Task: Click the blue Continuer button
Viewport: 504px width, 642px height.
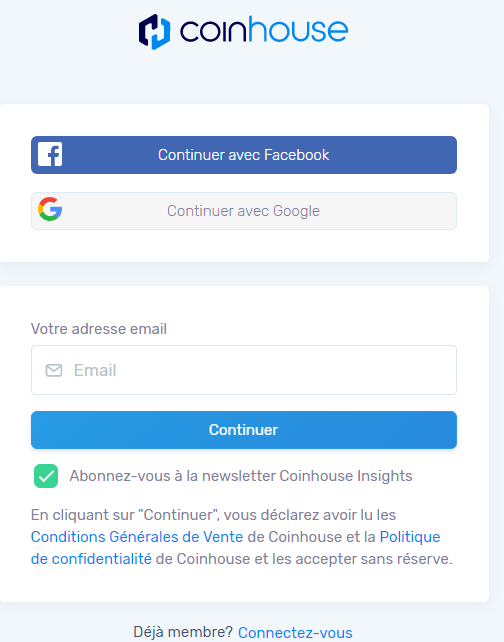Action: pyautogui.click(x=244, y=430)
